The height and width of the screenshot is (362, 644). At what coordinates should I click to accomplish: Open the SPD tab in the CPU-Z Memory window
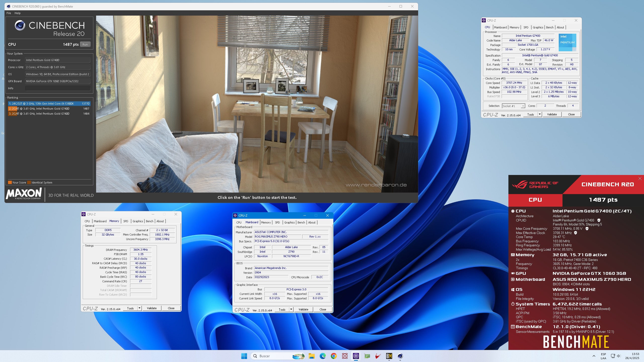click(126, 221)
